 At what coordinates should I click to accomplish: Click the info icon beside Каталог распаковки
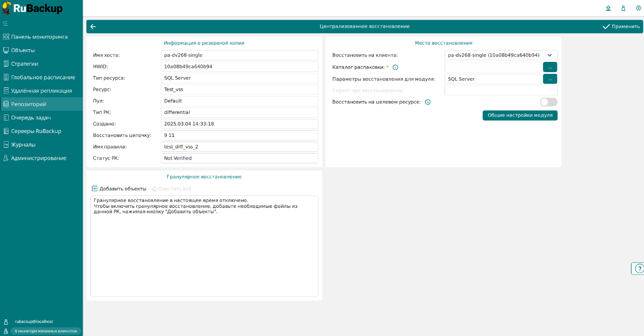[396, 67]
